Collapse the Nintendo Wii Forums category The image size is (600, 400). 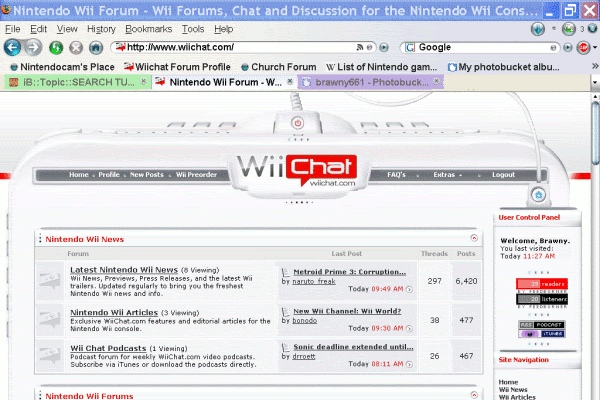474,395
